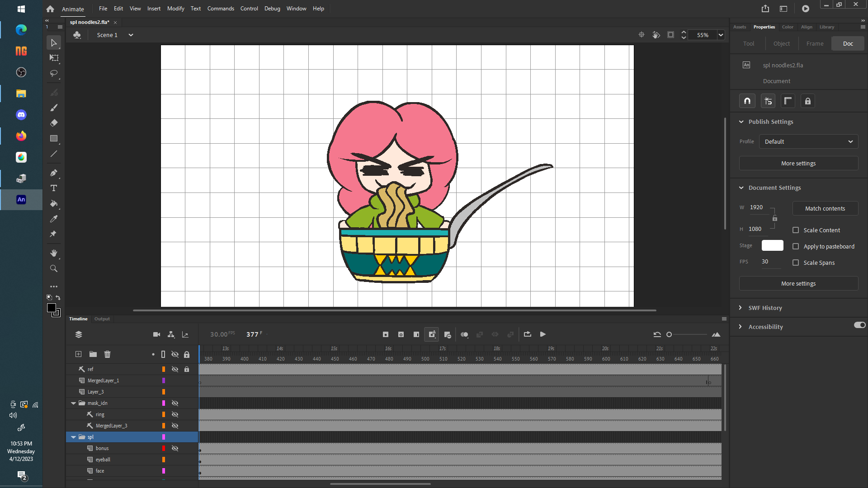The image size is (868, 488).
Task: Select the Zoom magnifier tool
Action: pyautogui.click(x=54, y=268)
